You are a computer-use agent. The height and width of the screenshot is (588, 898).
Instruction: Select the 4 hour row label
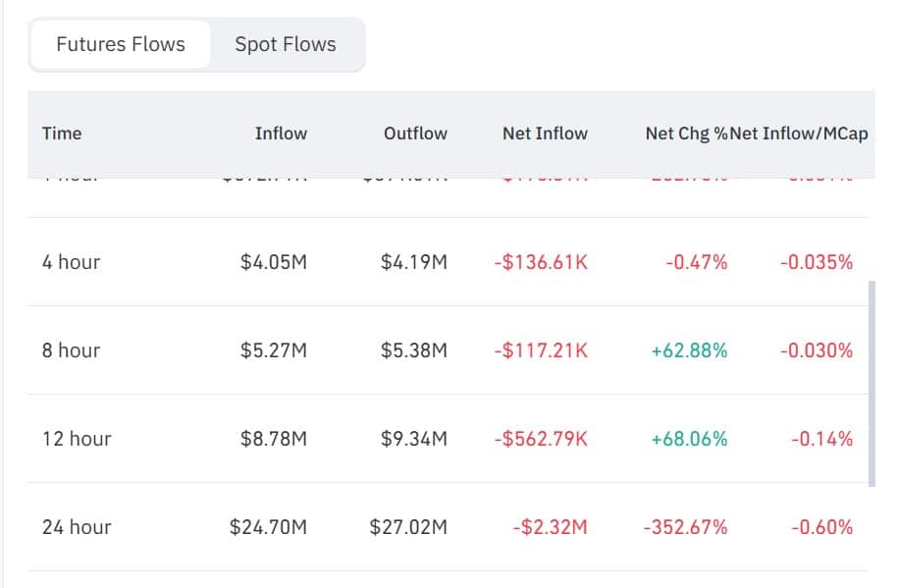click(x=71, y=262)
